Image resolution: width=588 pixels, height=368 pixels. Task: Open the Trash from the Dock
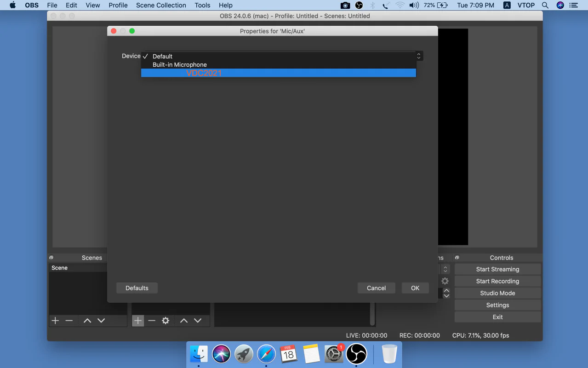pyautogui.click(x=389, y=354)
